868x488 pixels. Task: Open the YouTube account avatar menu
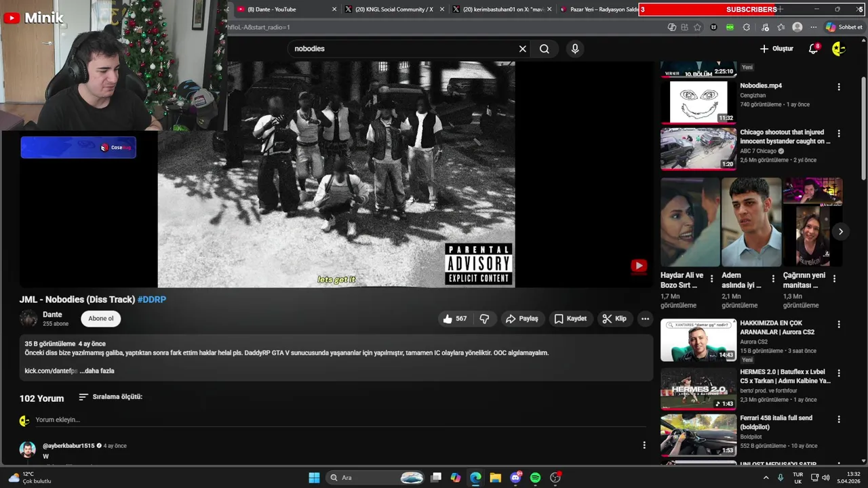tap(839, 49)
